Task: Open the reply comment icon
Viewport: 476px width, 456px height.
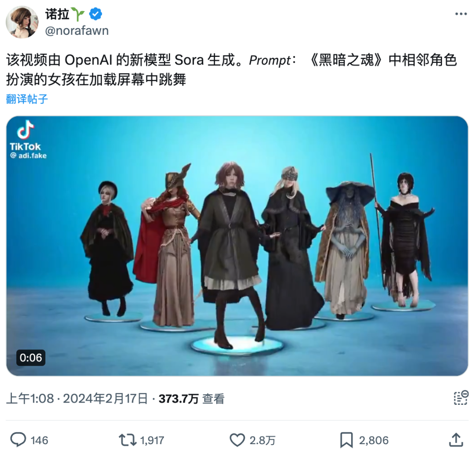Action: [x=18, y=440]
